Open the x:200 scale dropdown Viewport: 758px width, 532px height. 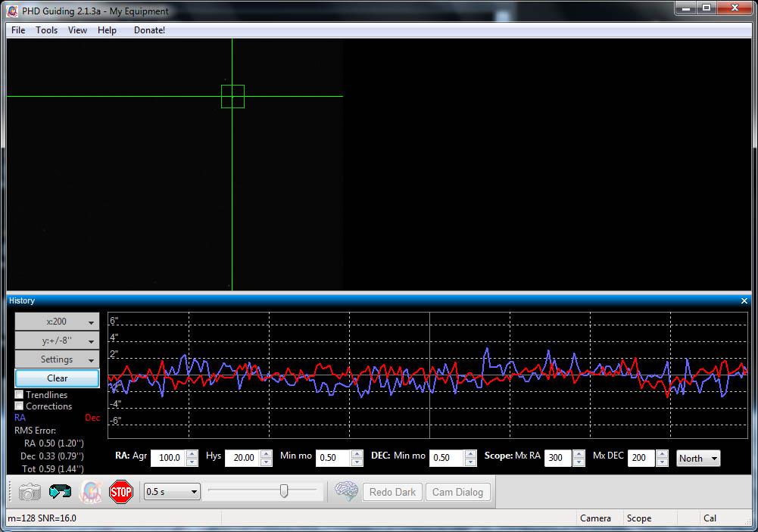pos(57,322)
